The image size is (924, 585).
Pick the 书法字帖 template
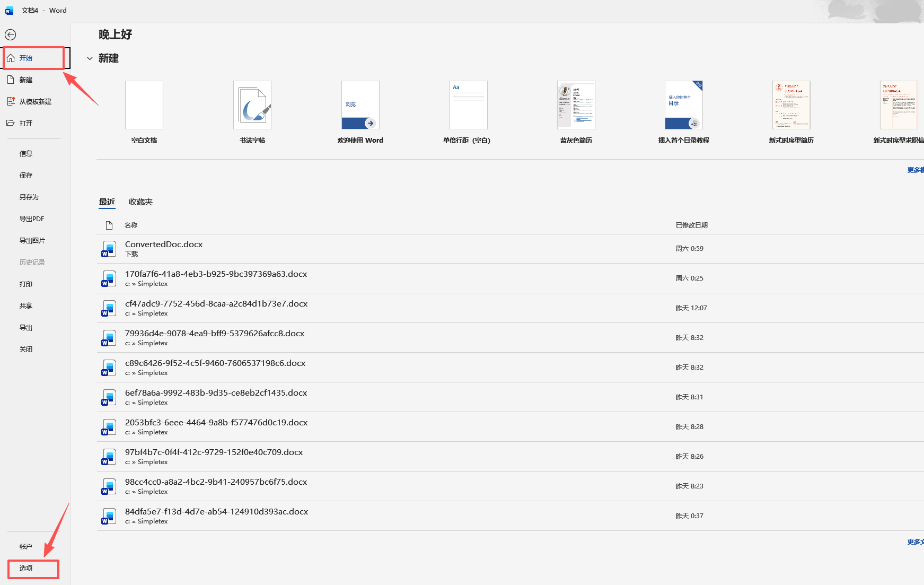(x=252, y=105)
